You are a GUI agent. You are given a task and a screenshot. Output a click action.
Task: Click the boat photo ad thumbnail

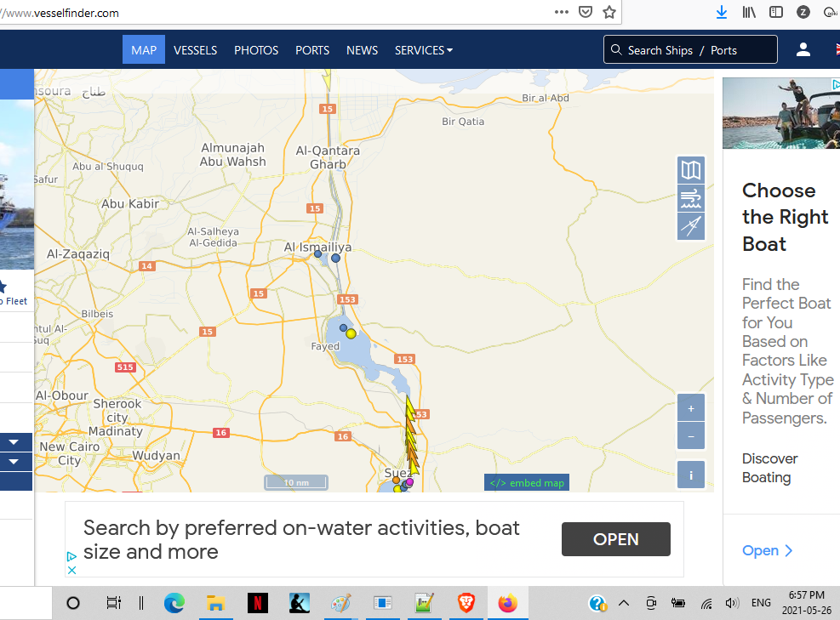781,113
